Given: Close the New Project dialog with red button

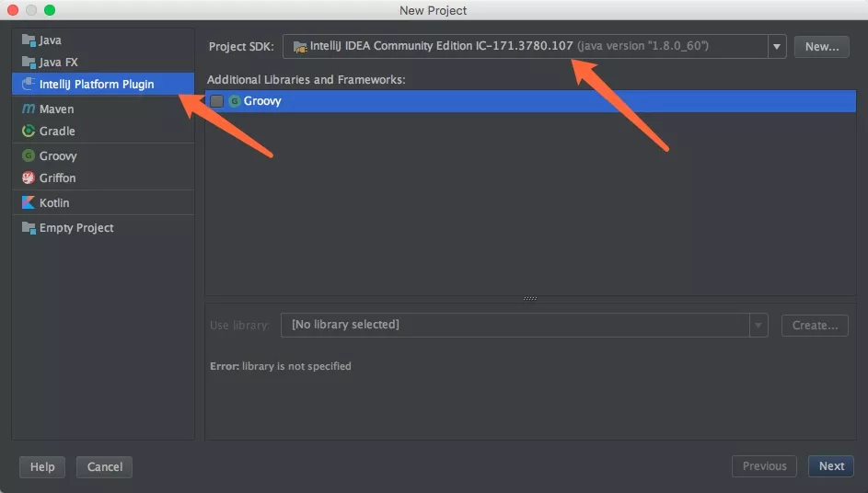Looking at the screenshot, I should point(13,10).
